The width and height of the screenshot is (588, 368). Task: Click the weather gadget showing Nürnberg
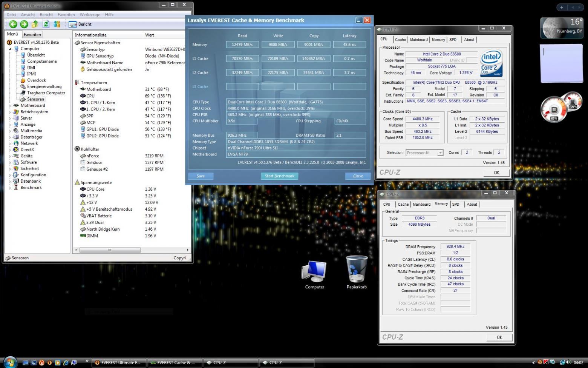pyautogui.click(x=562, y=28)
